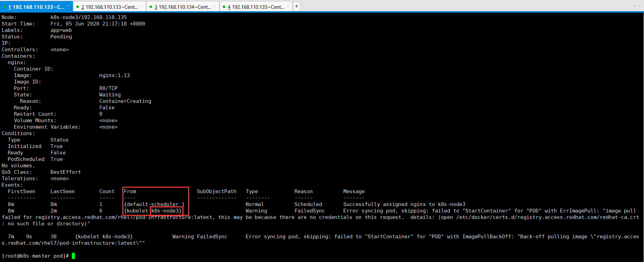Click the PodScheduled condition row
The image size is (644, 262).
tap(35, 159)
